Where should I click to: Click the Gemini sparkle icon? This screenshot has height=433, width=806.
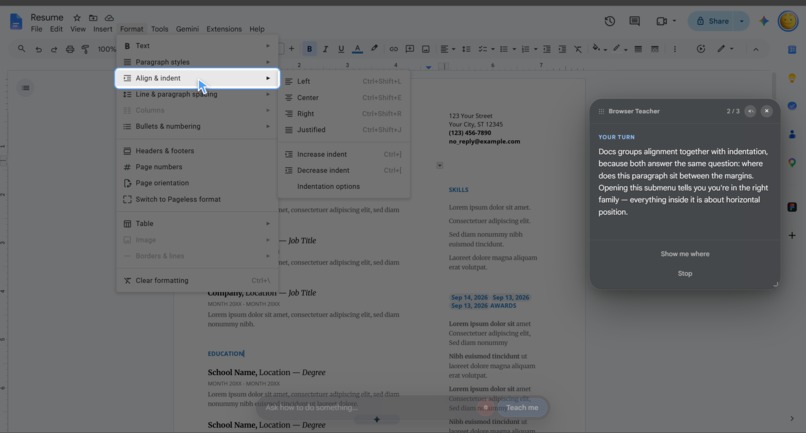(x=764, y=21)
